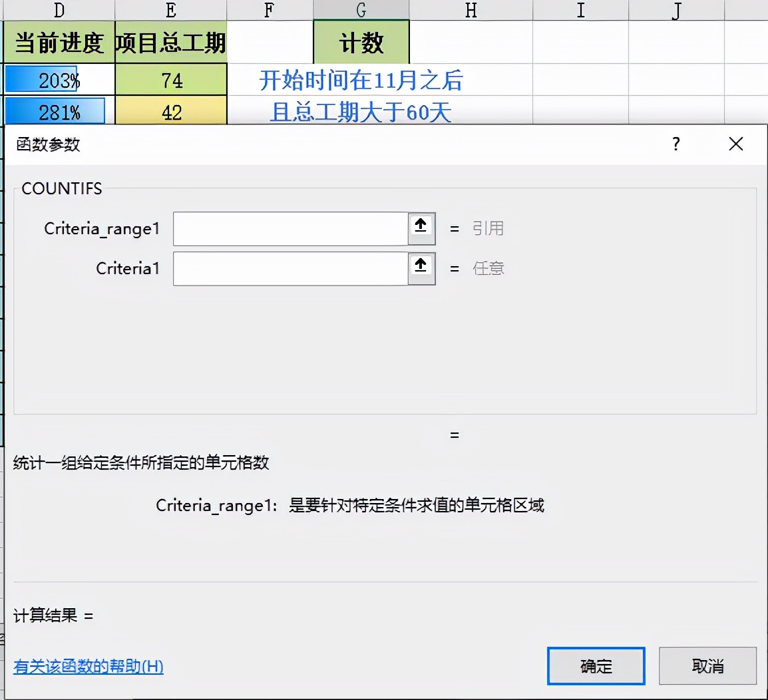Cancel the dialog with the 取消 button

707,666
